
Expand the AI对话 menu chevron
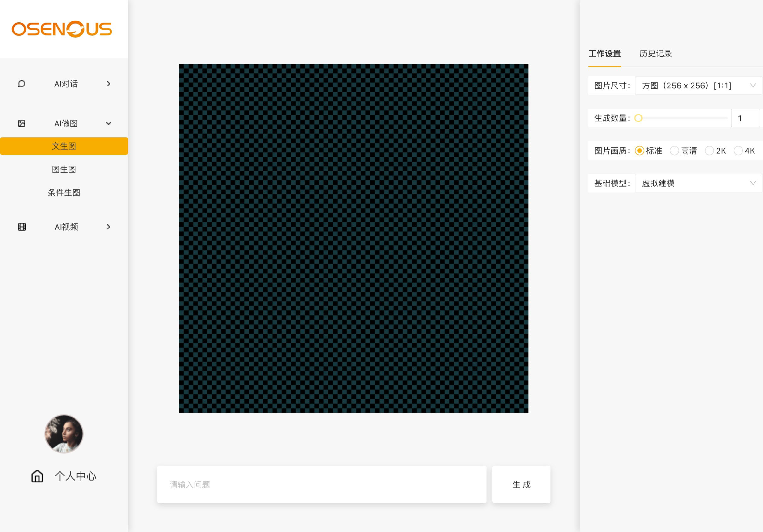point(108,84)
